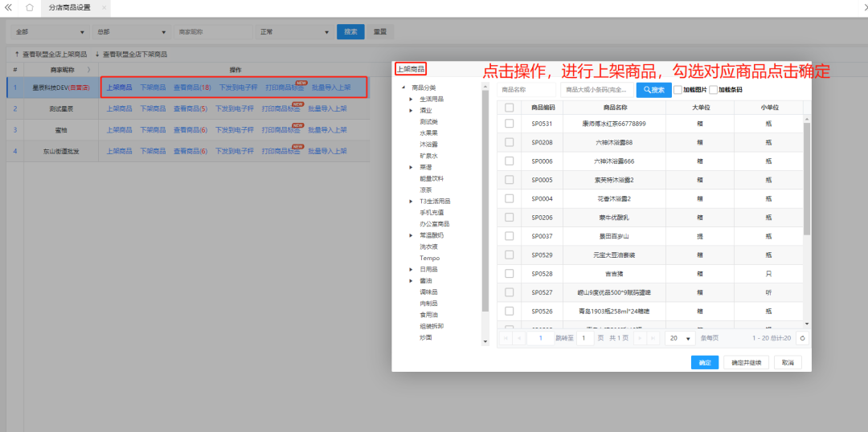
Task: Click the 商品名称 search field in dialog
Action: tap(526, 90)
